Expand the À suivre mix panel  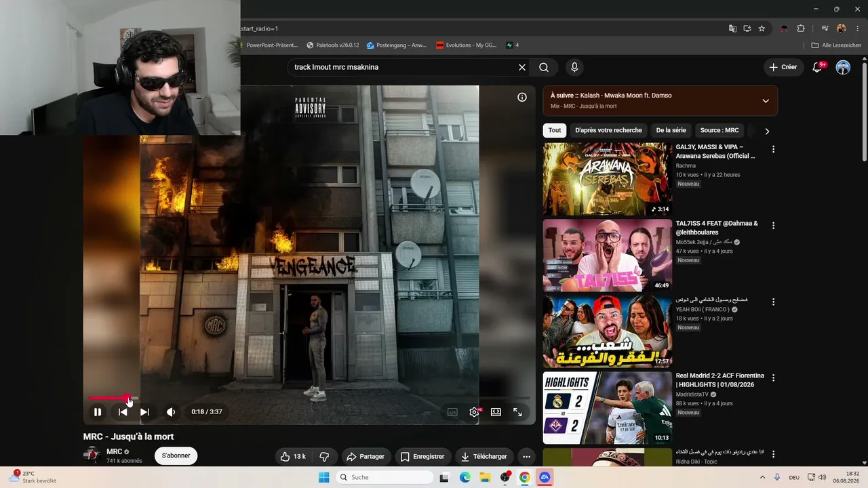click(x=766, y=101)
